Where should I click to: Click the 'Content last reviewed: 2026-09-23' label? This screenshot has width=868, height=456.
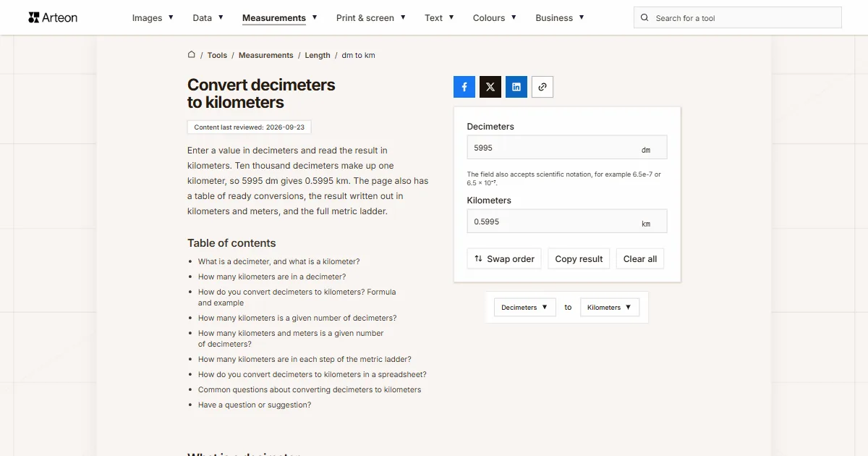249,127
